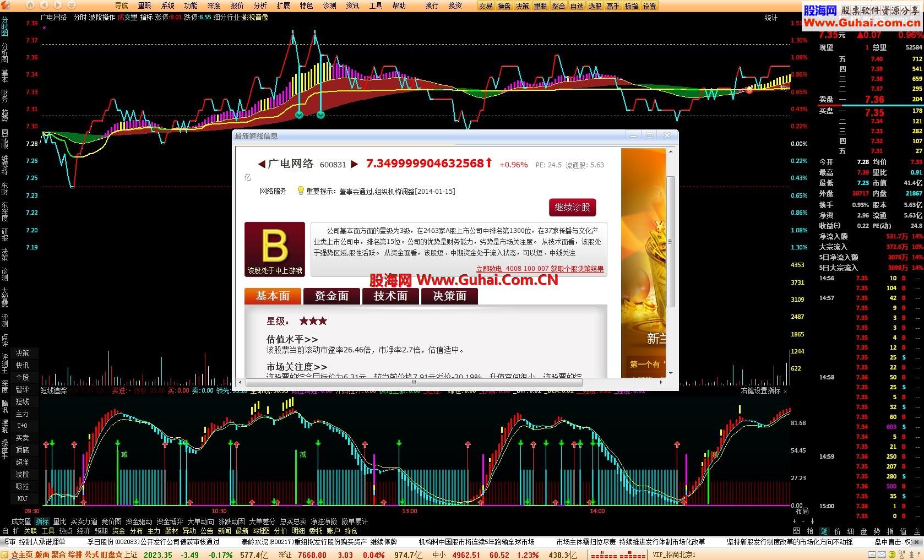Click the 立即致电 4008 100 007 link
The image size is (924, 560).
(540, 269)
